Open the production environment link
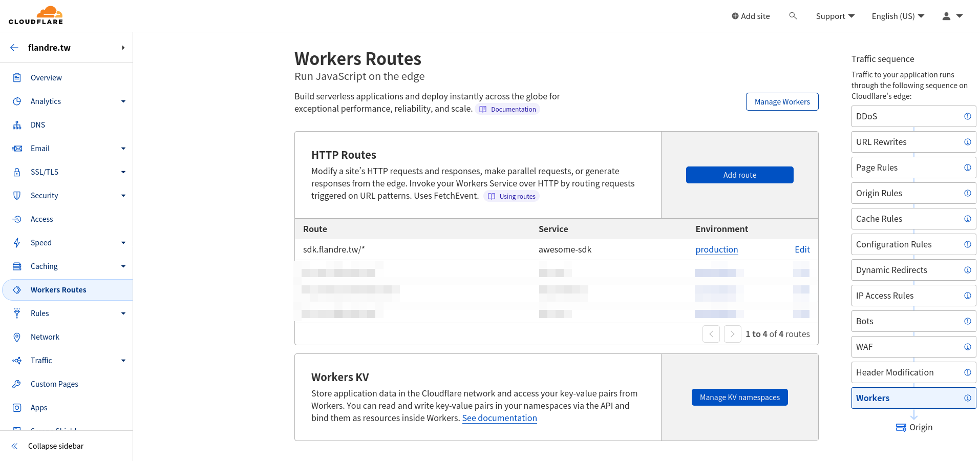 point(716,249)
